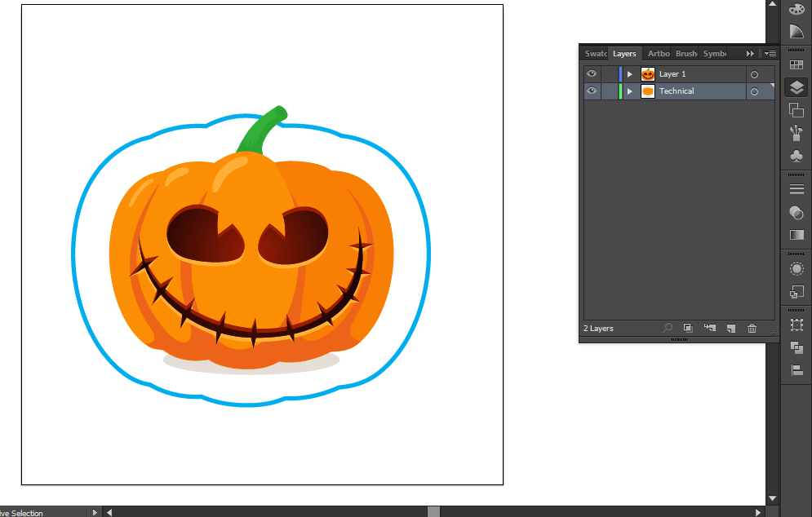Hide Layer 1 using its eye icon

(592, 74)
